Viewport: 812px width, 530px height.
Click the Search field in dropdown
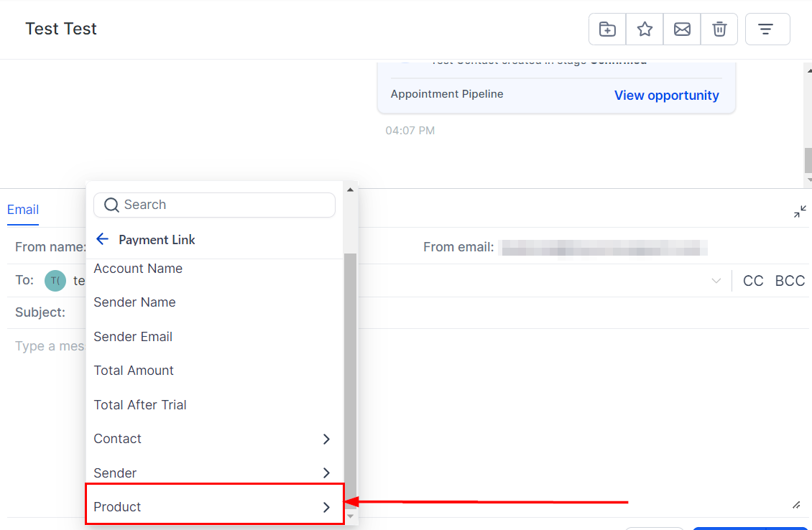point(223,205)
